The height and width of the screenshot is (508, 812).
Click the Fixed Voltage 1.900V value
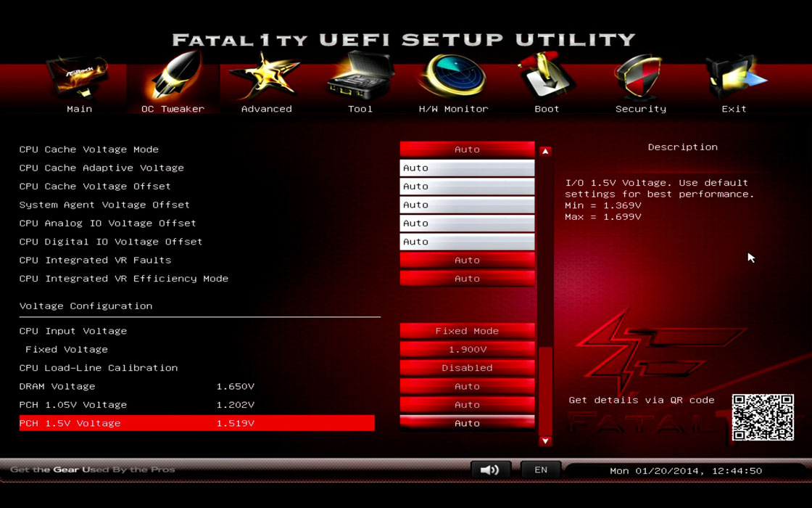[467, 350]
